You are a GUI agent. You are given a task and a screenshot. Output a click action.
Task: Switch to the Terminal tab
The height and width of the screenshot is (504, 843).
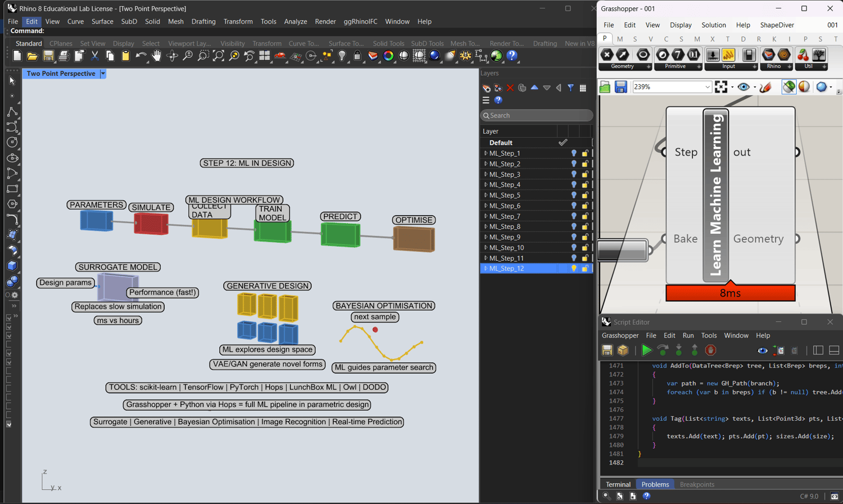coord(618,484)
